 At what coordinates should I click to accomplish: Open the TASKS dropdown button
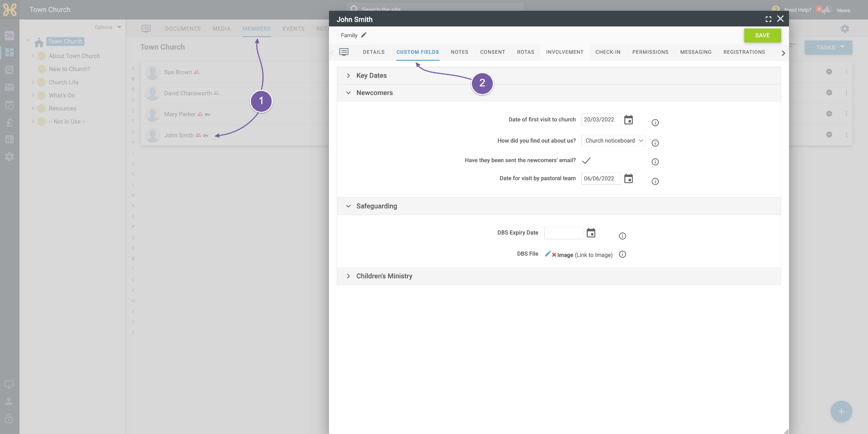click(828, 47)
